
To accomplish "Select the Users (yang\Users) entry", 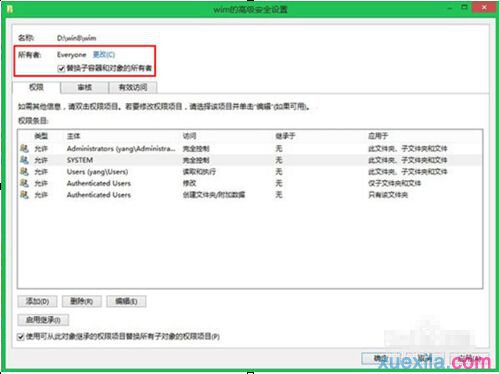I will coord(250,172).
